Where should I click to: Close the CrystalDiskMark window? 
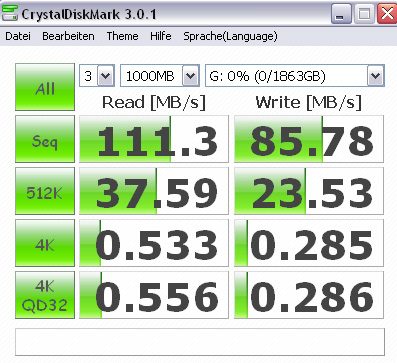[x=387, y=14]
